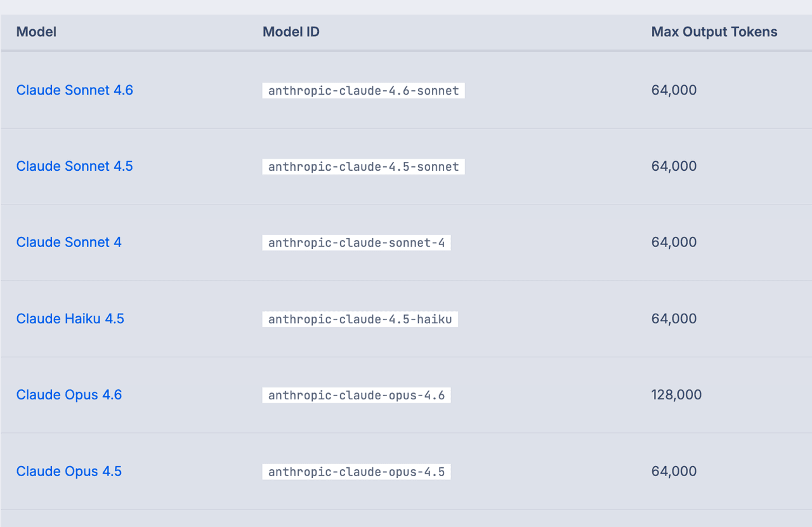Follow the Claude Haiku 4.5 link

[70, 319]
